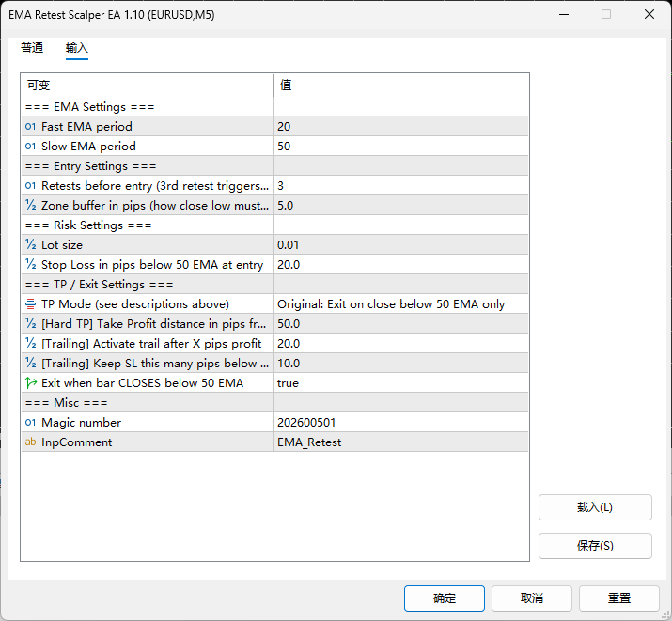Edit Lot size value 0.01

400,244
